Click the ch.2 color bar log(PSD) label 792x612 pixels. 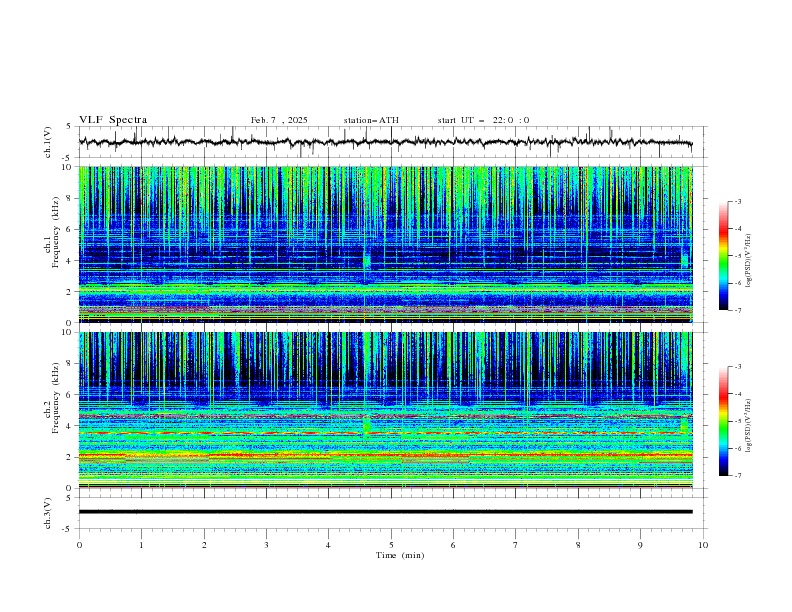click(x=749, y=426)
